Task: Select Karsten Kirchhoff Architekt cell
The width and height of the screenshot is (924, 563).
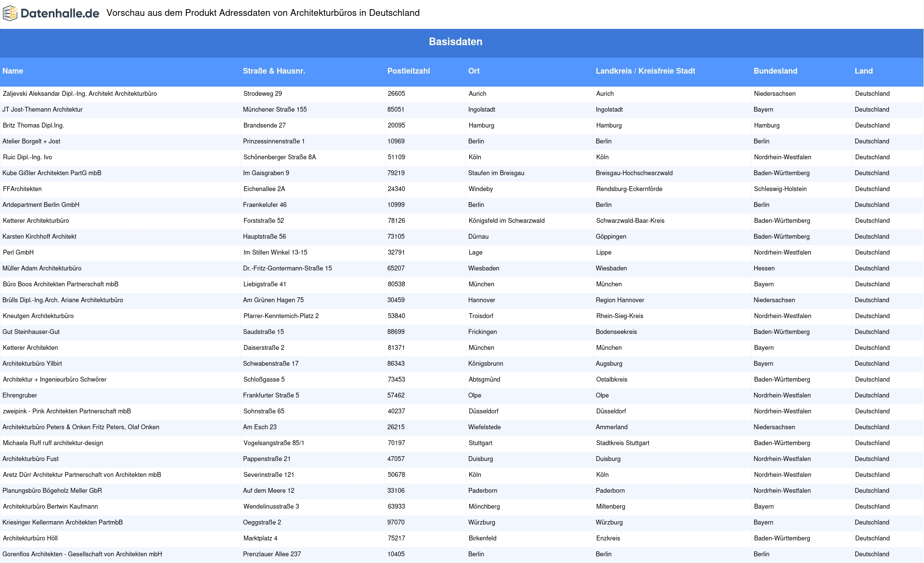Action: pyautogui.click(x=39, y=237)
